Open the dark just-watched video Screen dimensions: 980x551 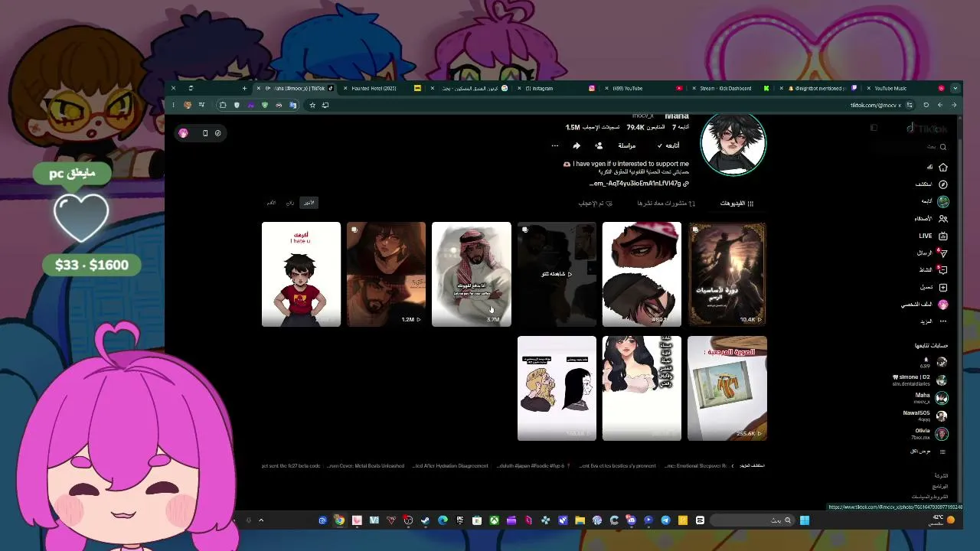[557, 274]
